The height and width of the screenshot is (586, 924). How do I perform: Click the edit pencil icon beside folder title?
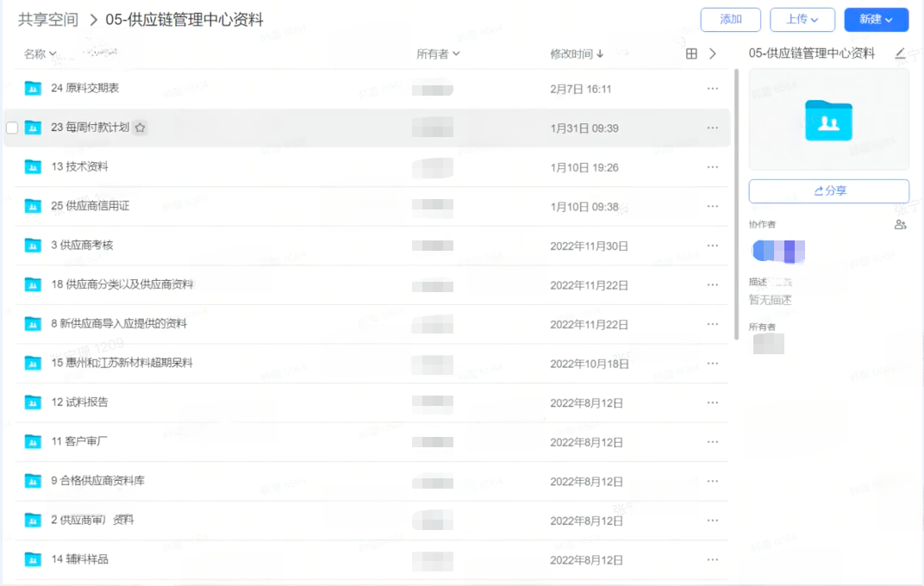(900, 53)
